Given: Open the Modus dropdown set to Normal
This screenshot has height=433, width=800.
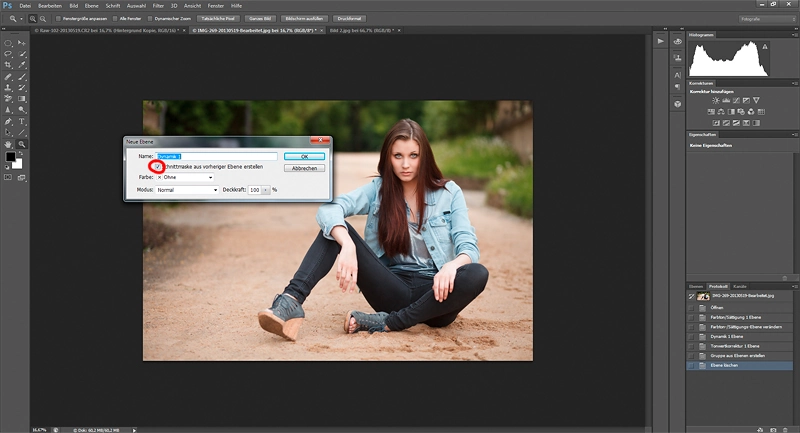Looking at the screenshot, I should tap(187, 190).
